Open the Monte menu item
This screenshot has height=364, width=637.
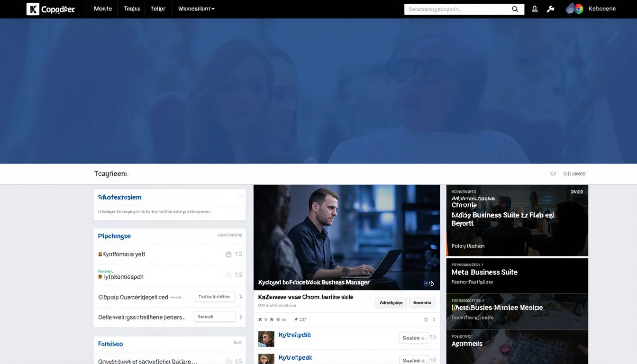(x=103, y=9)
